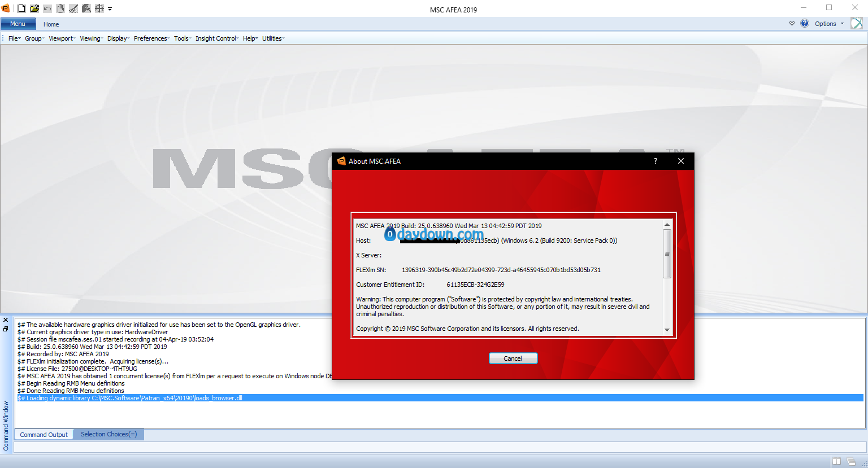Click the first status bar window layout icon
The height and width of the screenshot is (468, 868).
[837, 462]
